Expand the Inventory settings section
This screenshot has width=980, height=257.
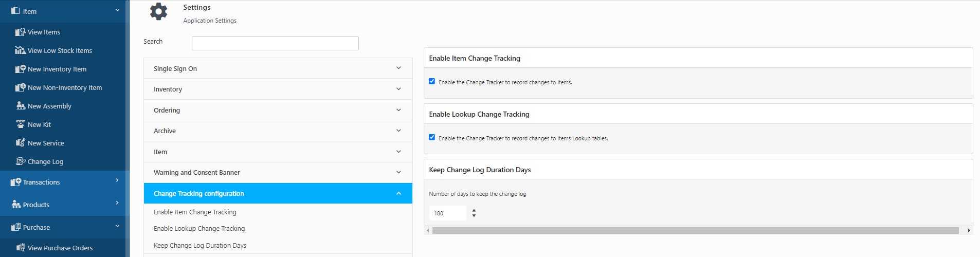point(278,89)
